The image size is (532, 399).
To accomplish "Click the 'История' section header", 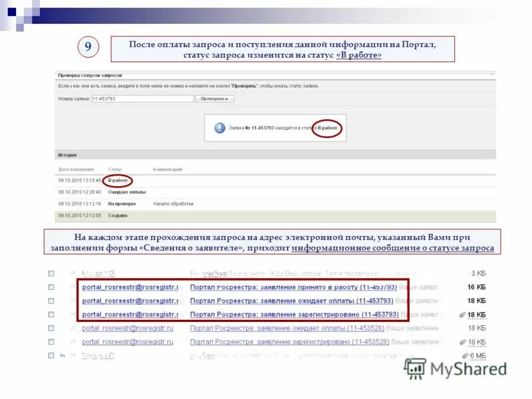I will pos(67,155).
